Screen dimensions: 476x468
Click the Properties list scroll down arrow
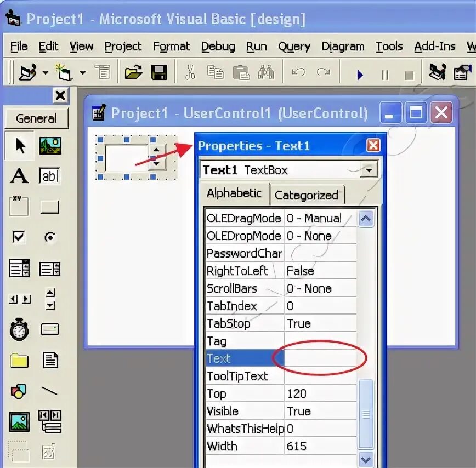coord(366,460)
